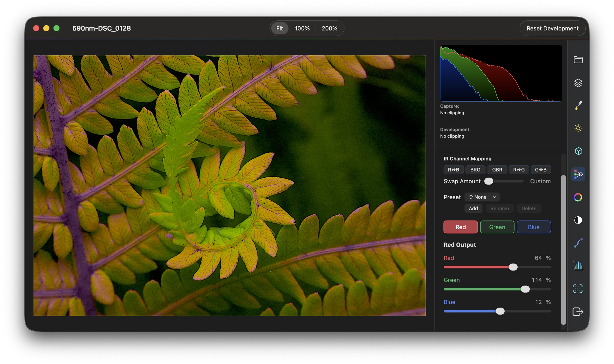614x364 pixels.
Task: Open the Preset None dropdown
Action: tap(482, 197)
